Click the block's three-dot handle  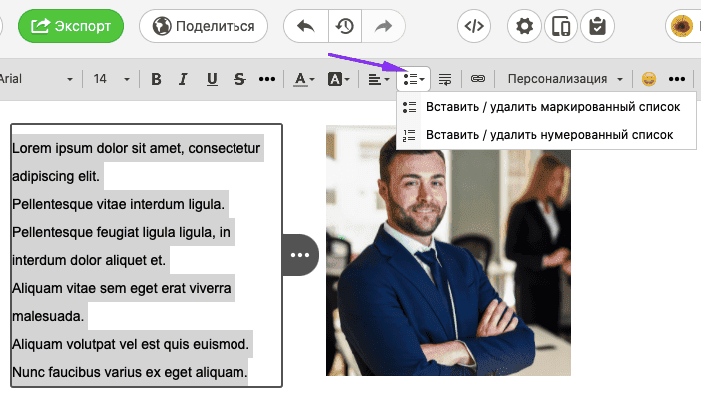click(x=300, y=255)
